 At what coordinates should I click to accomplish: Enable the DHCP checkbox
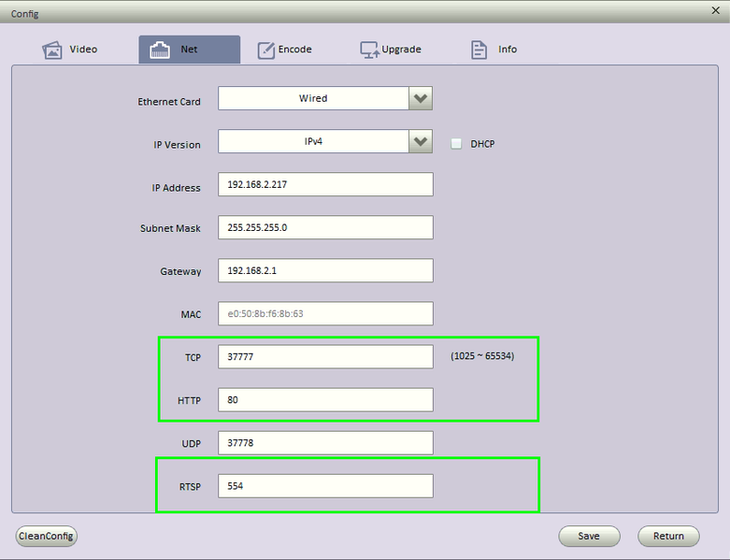click(x=456, y=144)
